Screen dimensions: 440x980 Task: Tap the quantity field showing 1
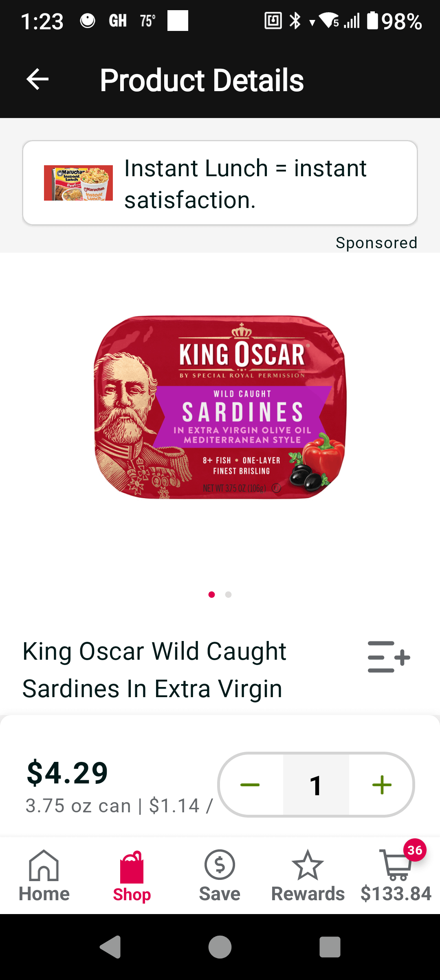click(316, 785)
